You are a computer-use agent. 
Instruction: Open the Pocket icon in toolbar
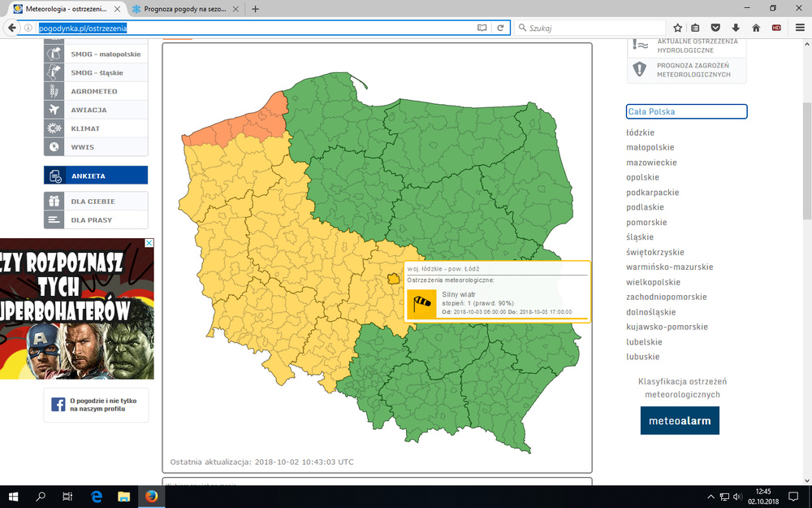pos(715,28)
